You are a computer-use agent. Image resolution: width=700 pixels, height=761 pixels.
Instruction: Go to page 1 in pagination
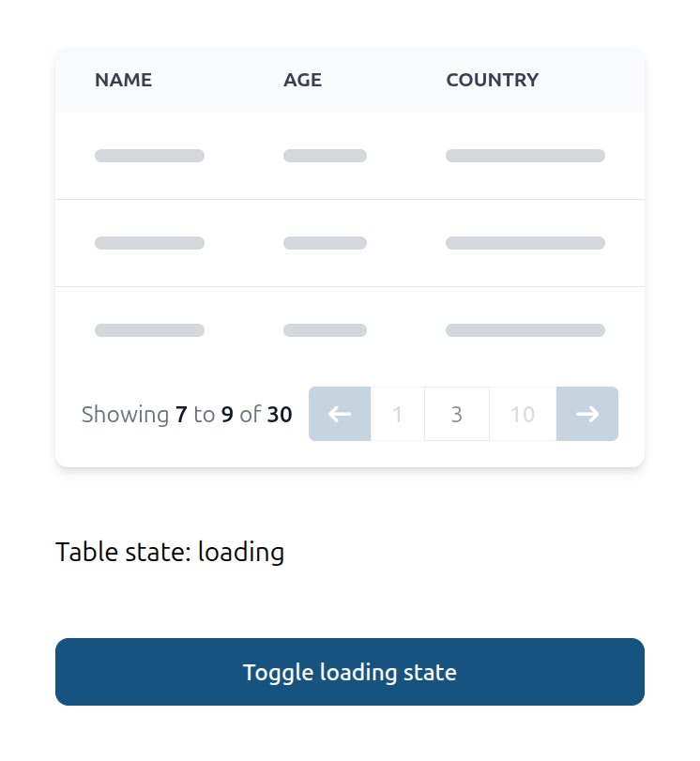(398, 414)
